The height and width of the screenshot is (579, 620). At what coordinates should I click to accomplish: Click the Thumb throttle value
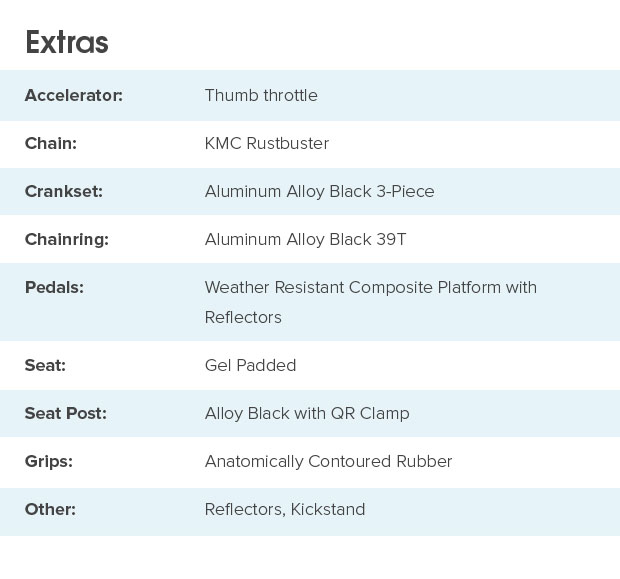click(x=261, y=95)
